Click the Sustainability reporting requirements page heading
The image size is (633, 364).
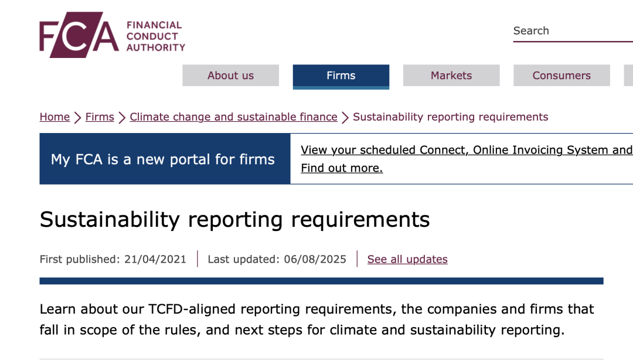pos(234,220)
